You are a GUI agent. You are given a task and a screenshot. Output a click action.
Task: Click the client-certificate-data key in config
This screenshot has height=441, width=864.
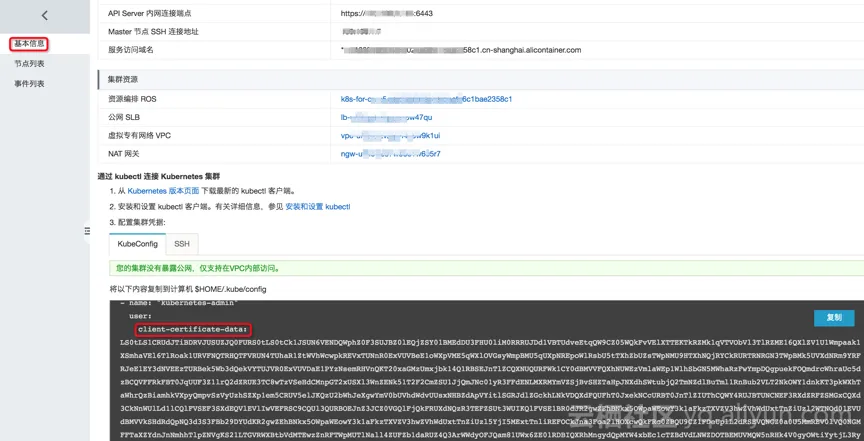(193, 330)
